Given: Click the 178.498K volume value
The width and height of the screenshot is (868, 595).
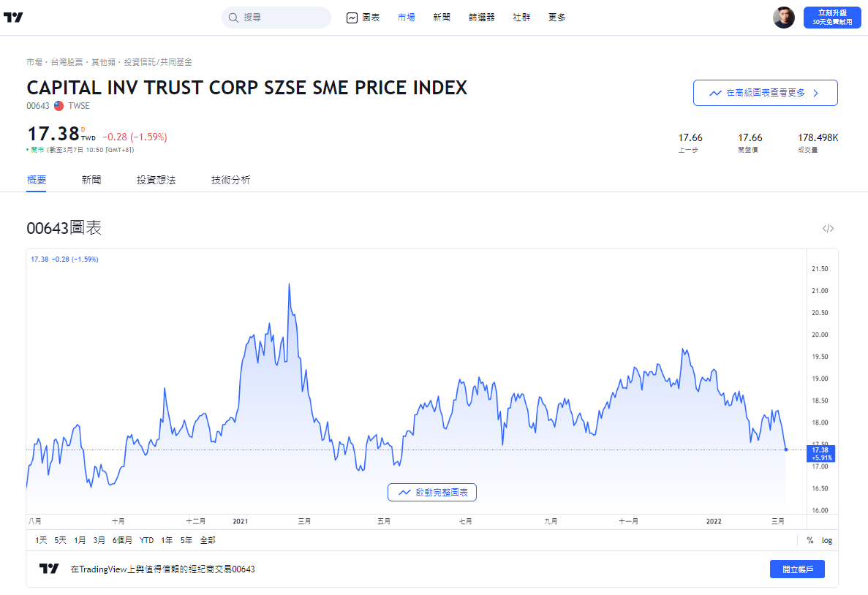Looking at the screenshot, I should point(818,137).
